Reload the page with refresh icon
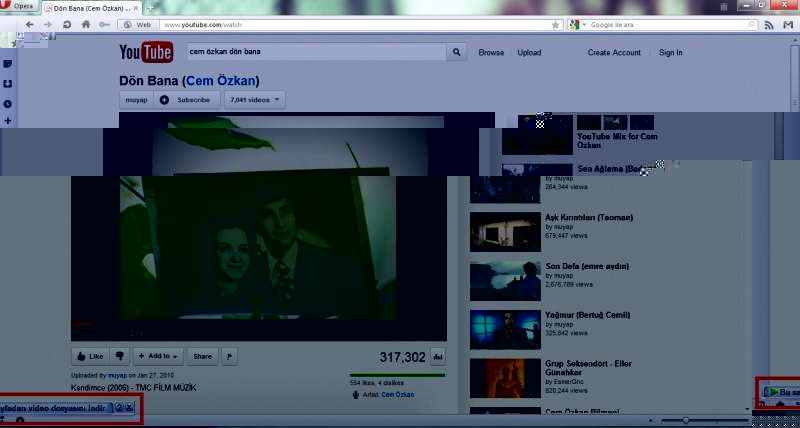Viewport: 800px width, 428px height. coord(67,24)
